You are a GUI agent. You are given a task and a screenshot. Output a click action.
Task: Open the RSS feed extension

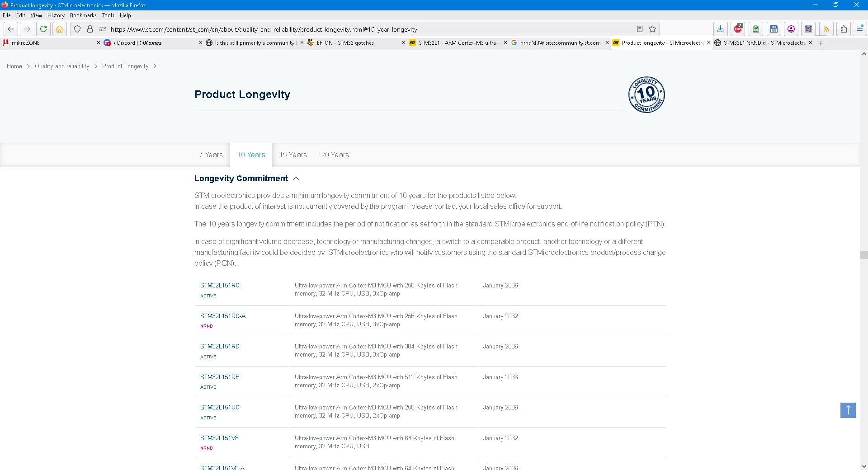826,29
